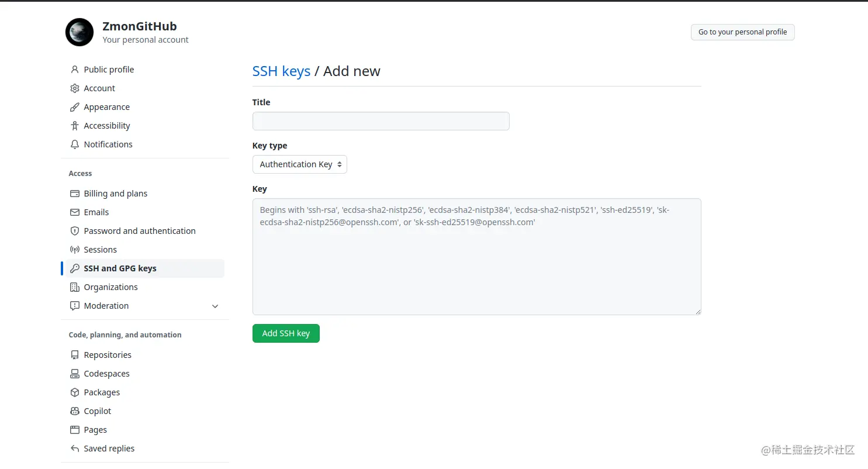Click the 'Key type' label
This screenshot has height=469, width=868.
pyautogui.click(x=270, y=146)
